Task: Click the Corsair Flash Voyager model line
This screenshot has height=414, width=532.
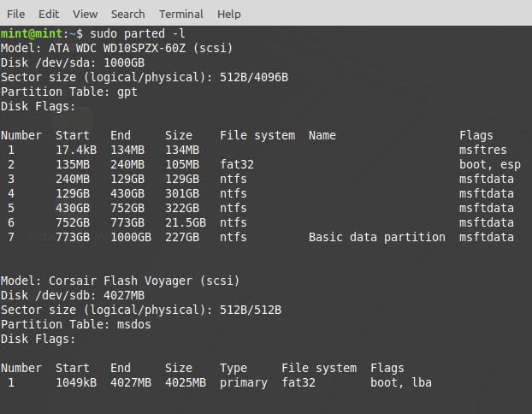Action: [120, 281]
